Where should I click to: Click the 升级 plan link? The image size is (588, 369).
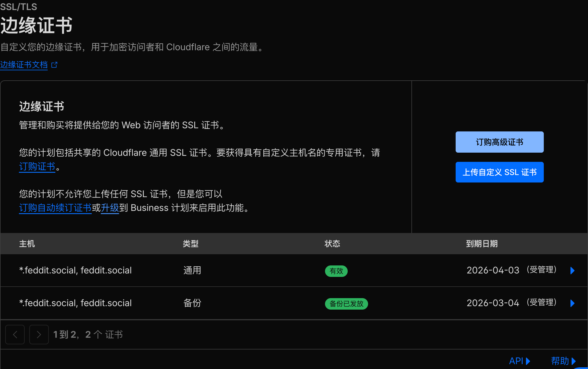[x=110, y=208]
